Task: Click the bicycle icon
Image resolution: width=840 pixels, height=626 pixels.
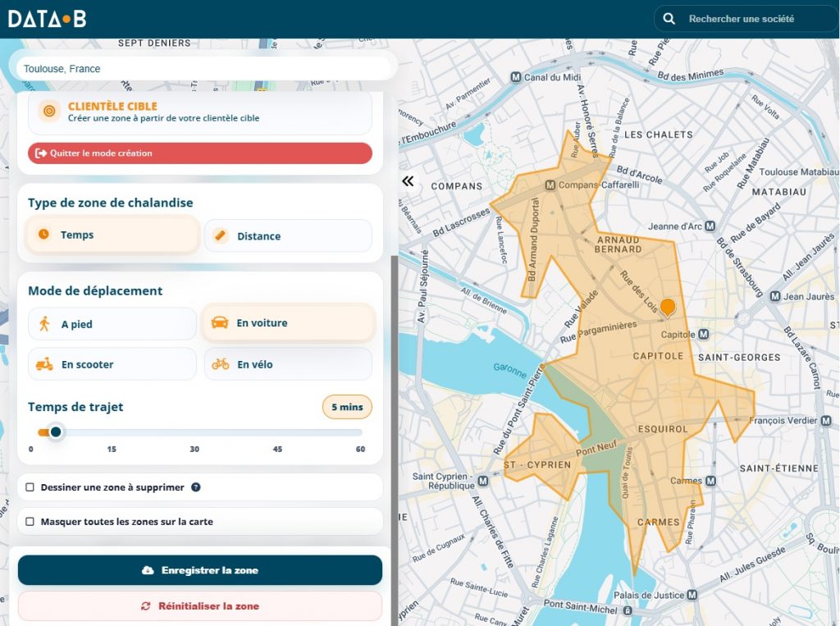Action: pos(220,364)
